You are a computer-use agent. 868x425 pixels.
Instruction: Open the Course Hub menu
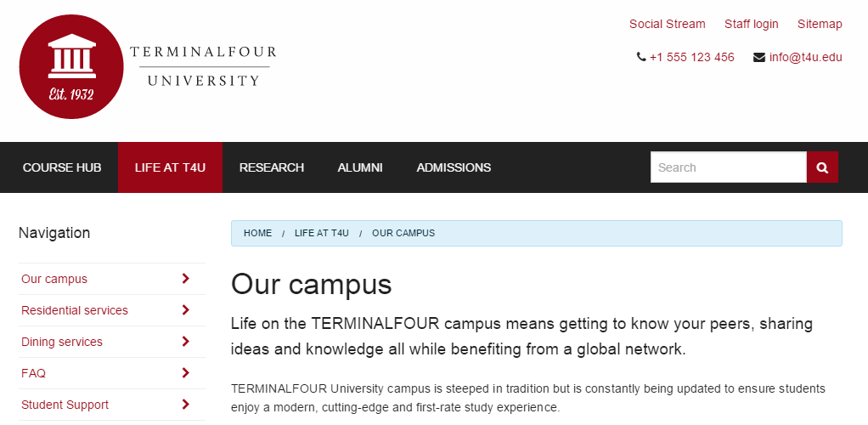[x=62, y=167]
